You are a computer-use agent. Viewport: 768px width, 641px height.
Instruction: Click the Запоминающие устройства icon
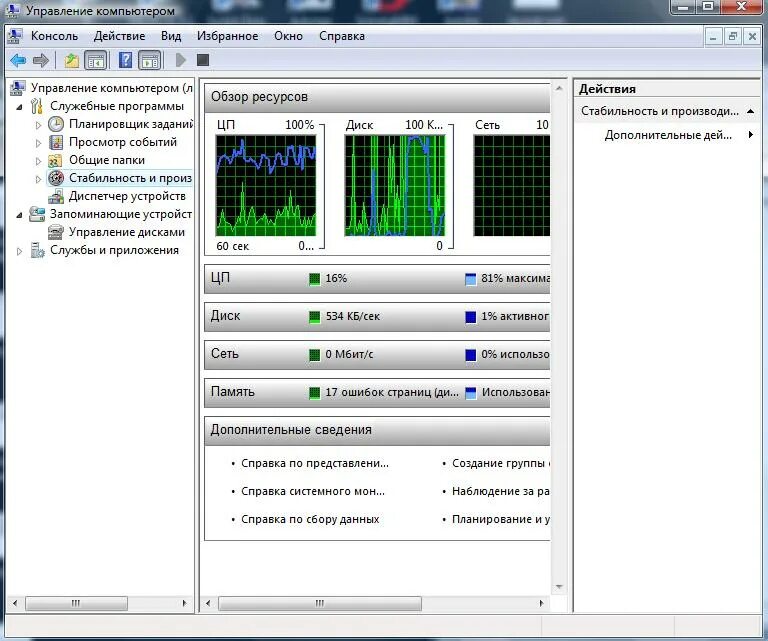(x=37, y=214)
